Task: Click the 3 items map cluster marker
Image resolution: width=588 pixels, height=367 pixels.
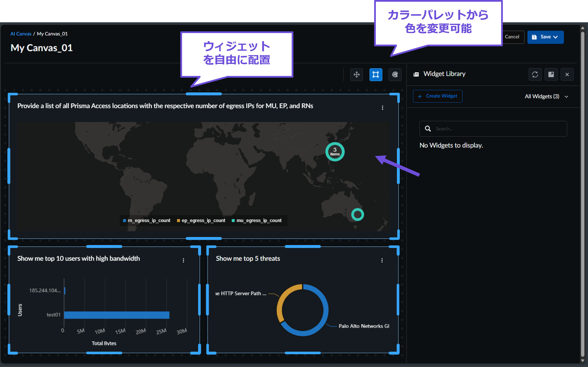Action: coord(335,152)
